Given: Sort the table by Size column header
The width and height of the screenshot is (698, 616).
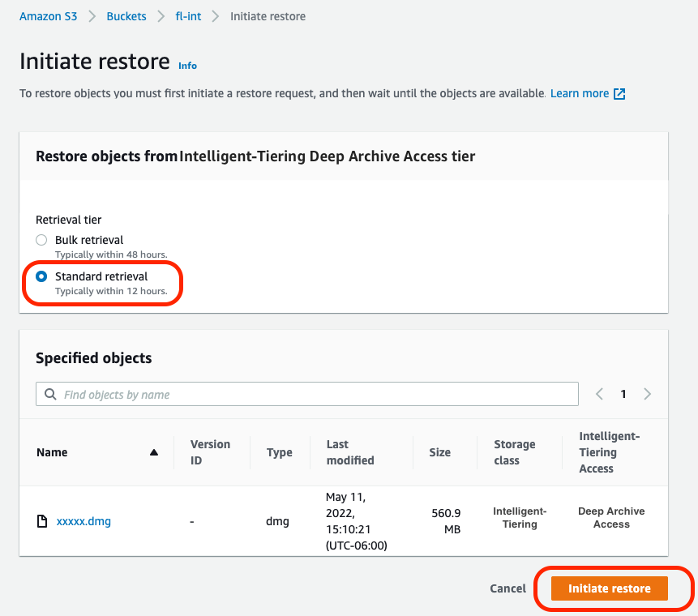Looking at the screenshot, I should (x=439, y=452).
